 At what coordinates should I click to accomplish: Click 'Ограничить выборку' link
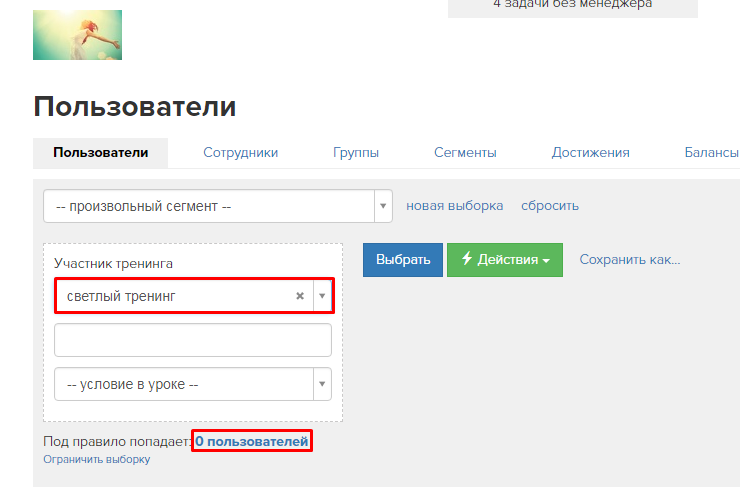pyautogui.click(x=97, y=459)
